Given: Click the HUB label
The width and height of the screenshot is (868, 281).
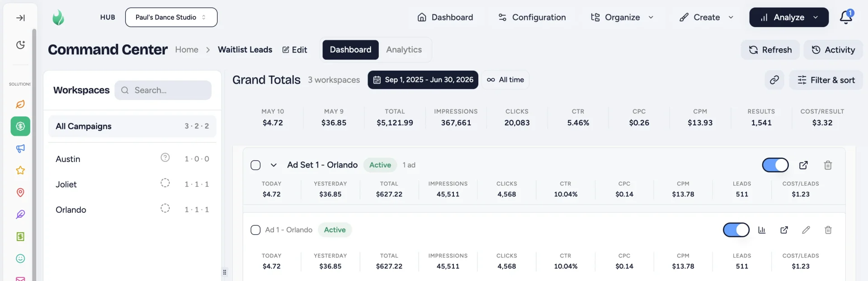Looking at the screenshot, I should [108, 17].
